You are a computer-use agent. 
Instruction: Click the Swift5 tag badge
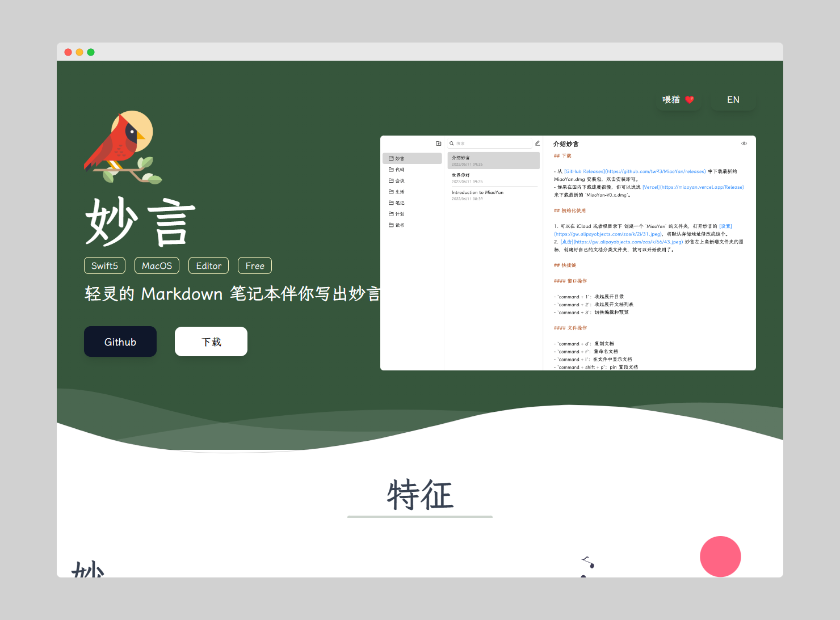(104, 265)
